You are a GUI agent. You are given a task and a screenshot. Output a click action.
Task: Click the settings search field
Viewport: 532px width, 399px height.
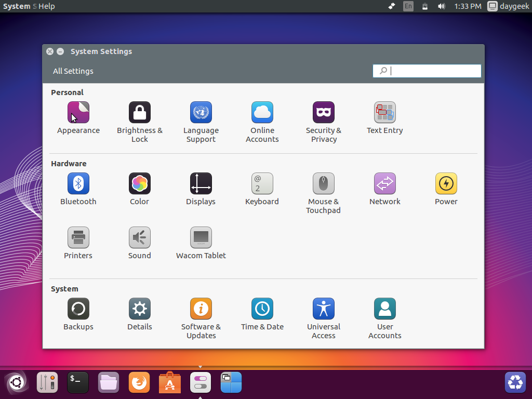click(431, 71)
